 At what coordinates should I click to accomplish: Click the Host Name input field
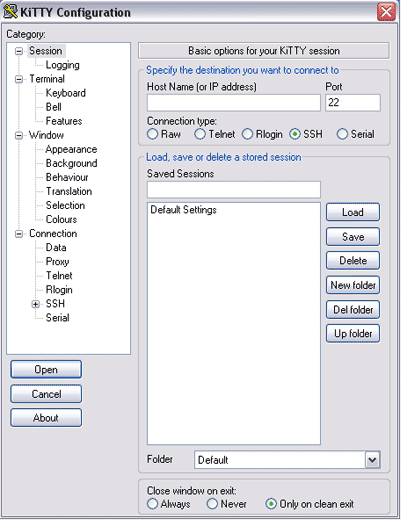(x=234, y=103)
